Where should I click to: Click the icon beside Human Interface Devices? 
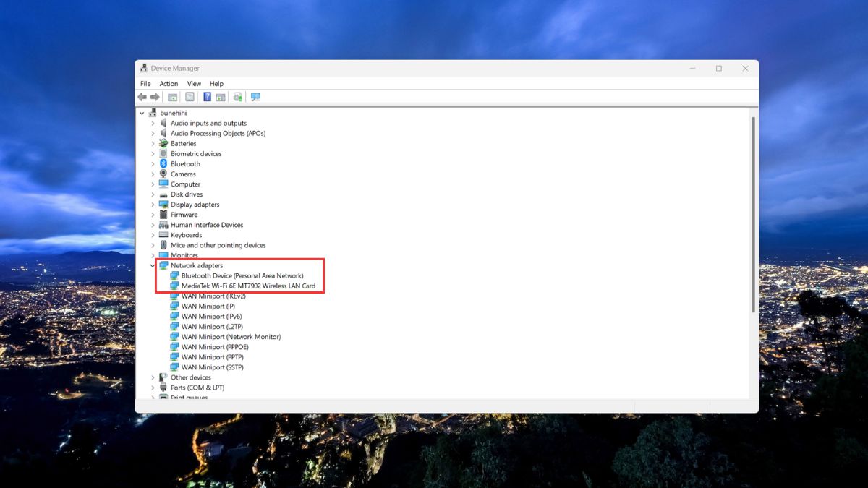tap(163, 225)
